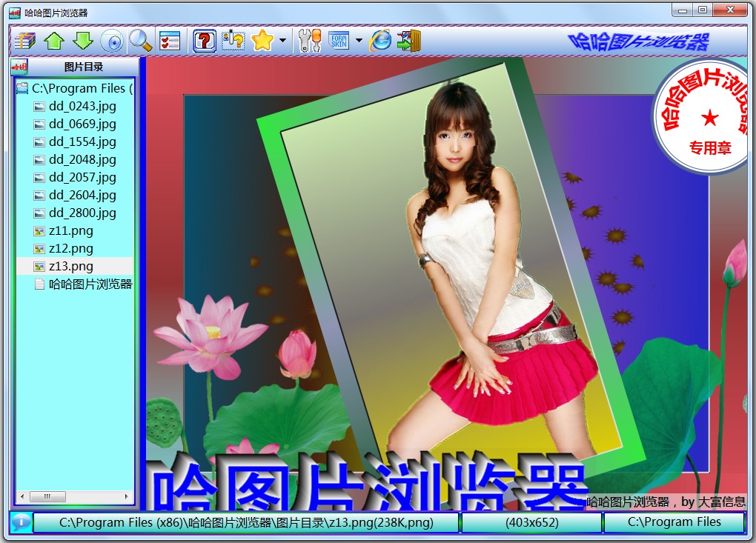Select z11.png in the file list
The width and height of the screenshot is (756, 543).
click(x=70, y=230)
